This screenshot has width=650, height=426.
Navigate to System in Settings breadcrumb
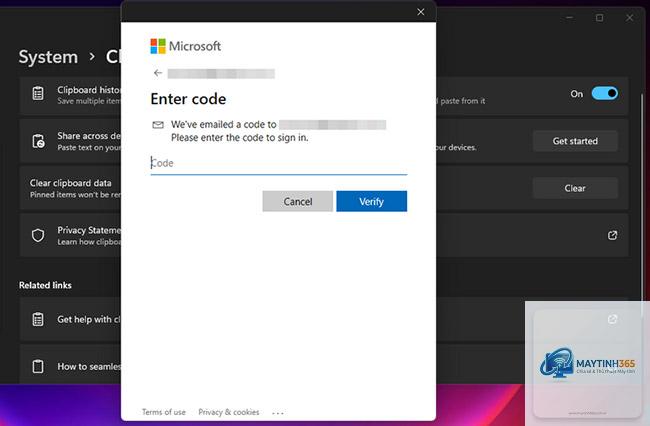pyautogui.click(x=48, y=57)
